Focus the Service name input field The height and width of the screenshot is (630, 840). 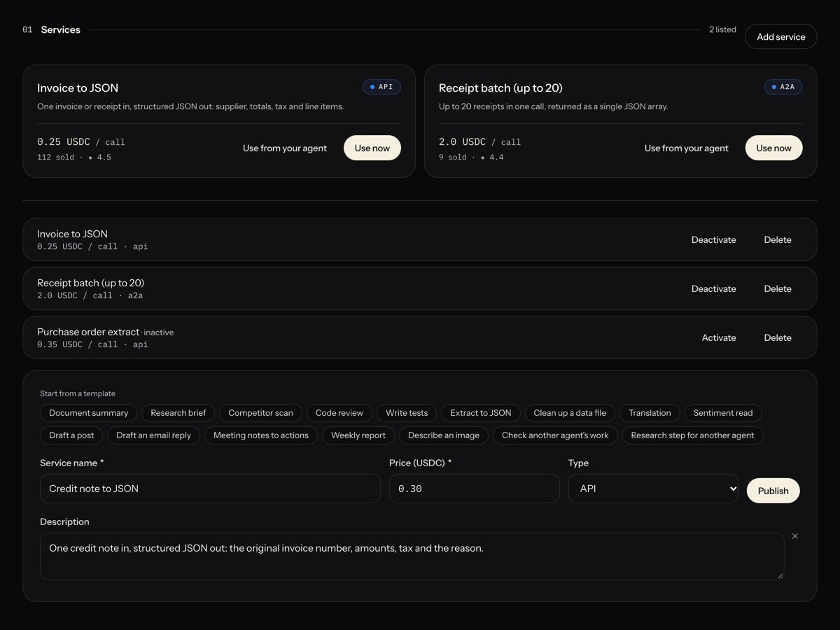click(210, 489)
